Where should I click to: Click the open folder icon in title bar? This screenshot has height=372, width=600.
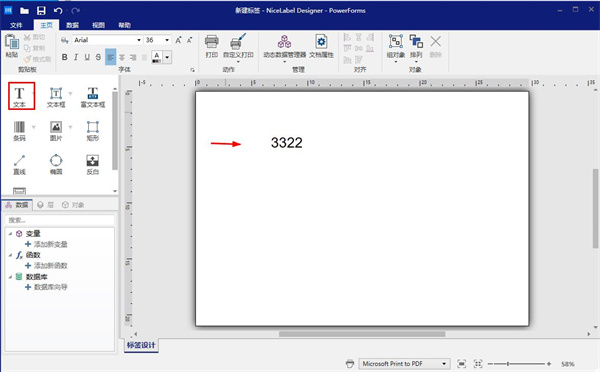(x=24, y=11)
